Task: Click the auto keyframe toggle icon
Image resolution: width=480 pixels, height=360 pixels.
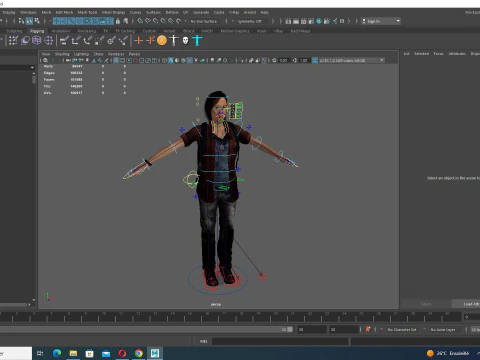Action: [x=368, y=329]
